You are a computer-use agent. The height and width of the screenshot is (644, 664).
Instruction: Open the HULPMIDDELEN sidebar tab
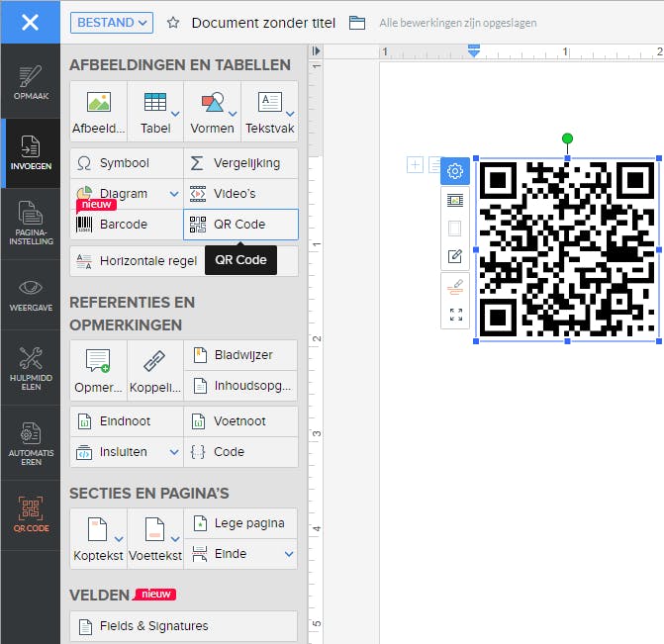(x=31, y=368)
